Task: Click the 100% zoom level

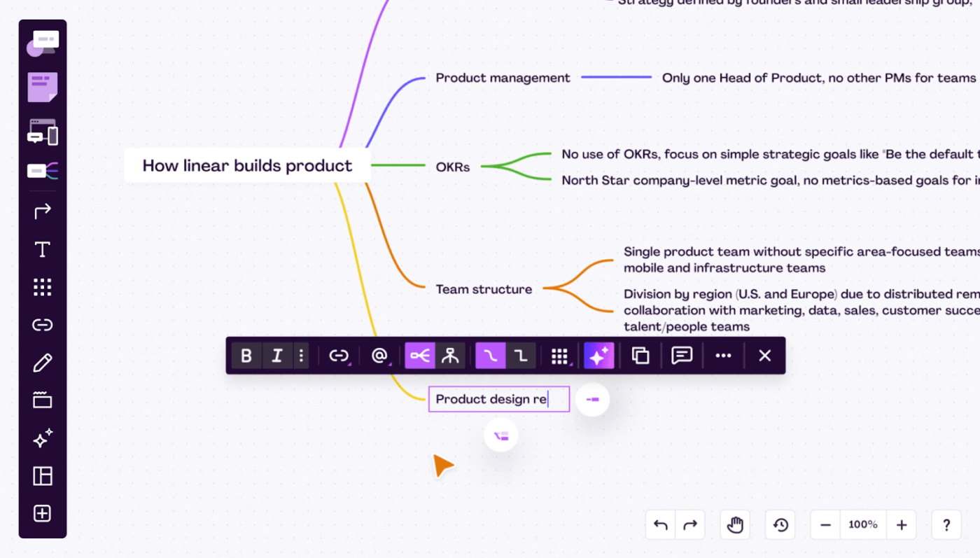Action: [x=863, y=524]
